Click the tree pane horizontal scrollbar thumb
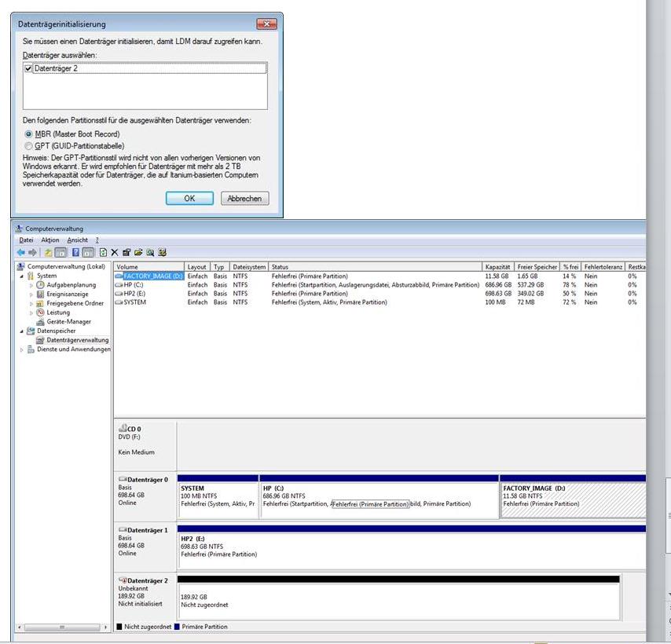The image size is (671, 644). coord(62,628)
